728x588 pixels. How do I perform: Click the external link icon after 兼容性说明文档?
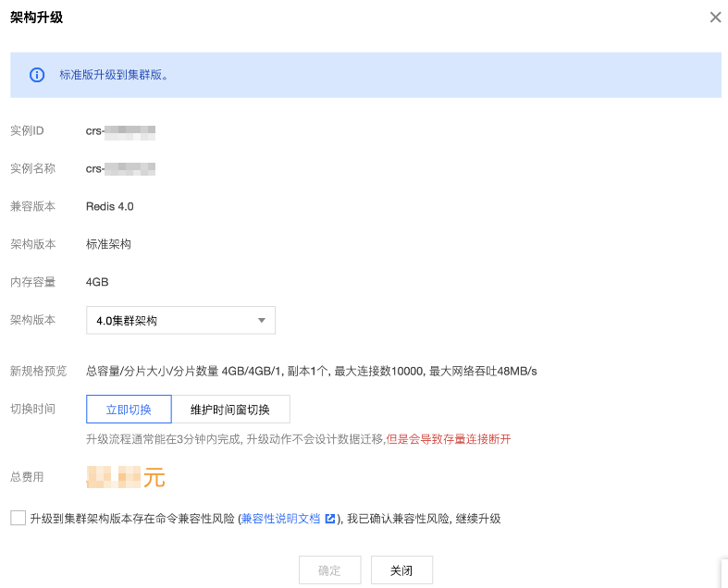click(x=329, y=519)
